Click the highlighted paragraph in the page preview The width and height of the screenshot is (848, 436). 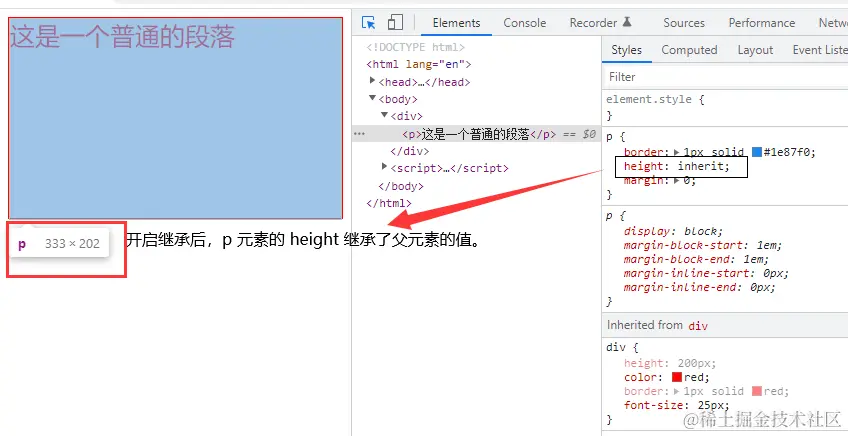coord(176,118)
